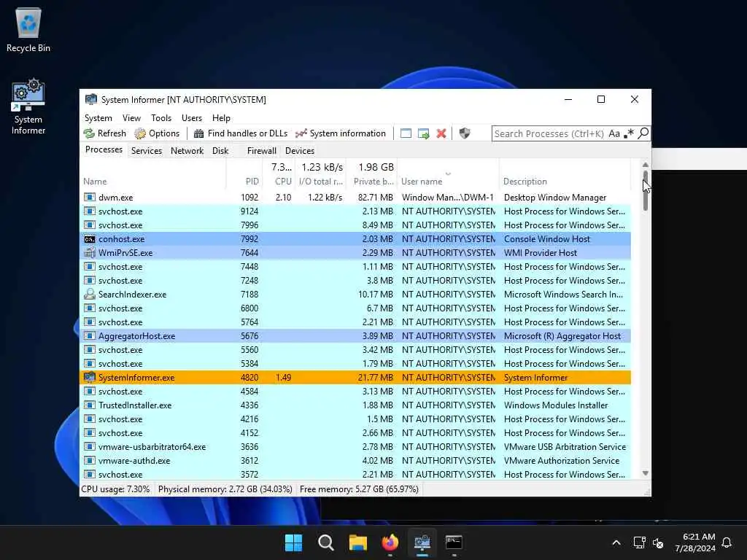Open the Help menu

coord(221,117)
